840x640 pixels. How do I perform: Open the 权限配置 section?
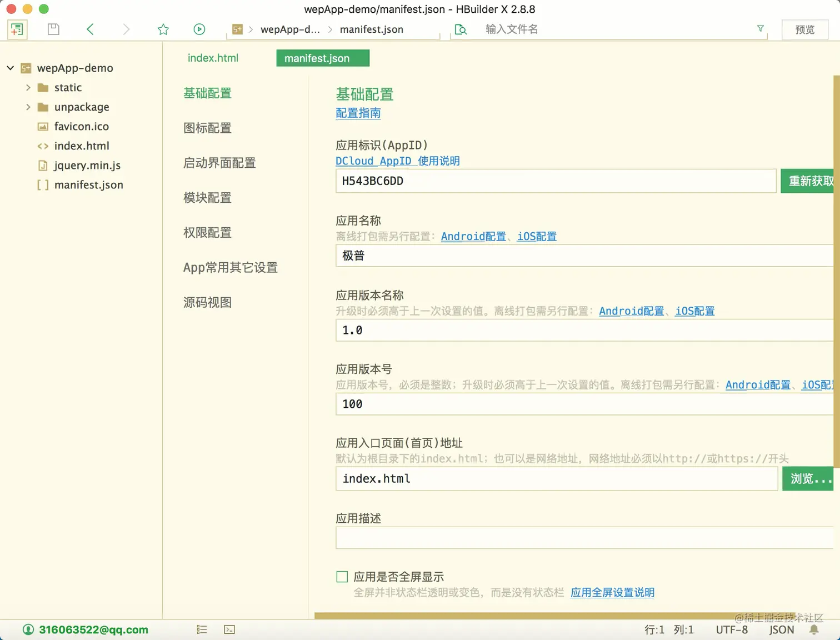(207, 233)
